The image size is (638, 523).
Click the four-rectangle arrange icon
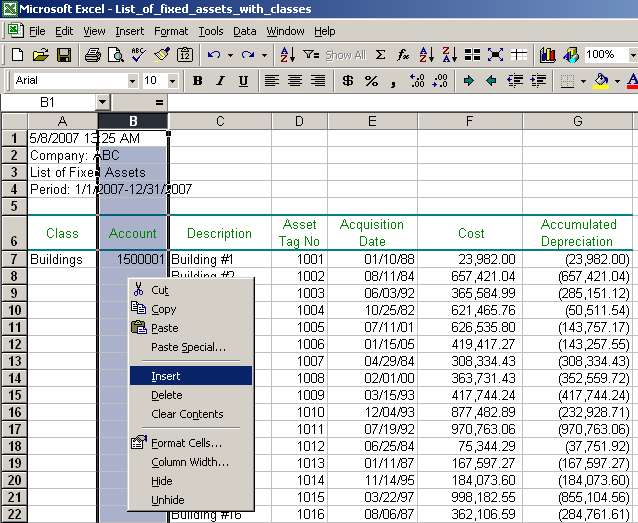tap(472, 55)
